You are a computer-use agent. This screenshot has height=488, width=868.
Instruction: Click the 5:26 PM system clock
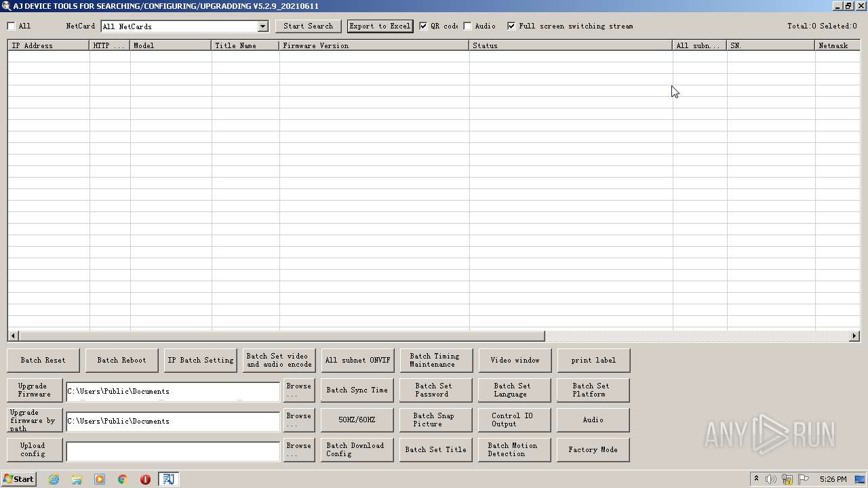pos(833,479)
